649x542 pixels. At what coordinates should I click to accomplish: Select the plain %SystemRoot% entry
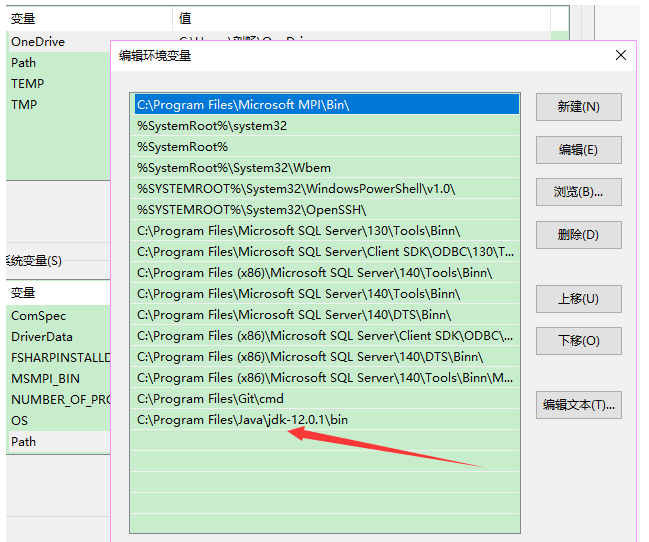click(x=327, y=147)
